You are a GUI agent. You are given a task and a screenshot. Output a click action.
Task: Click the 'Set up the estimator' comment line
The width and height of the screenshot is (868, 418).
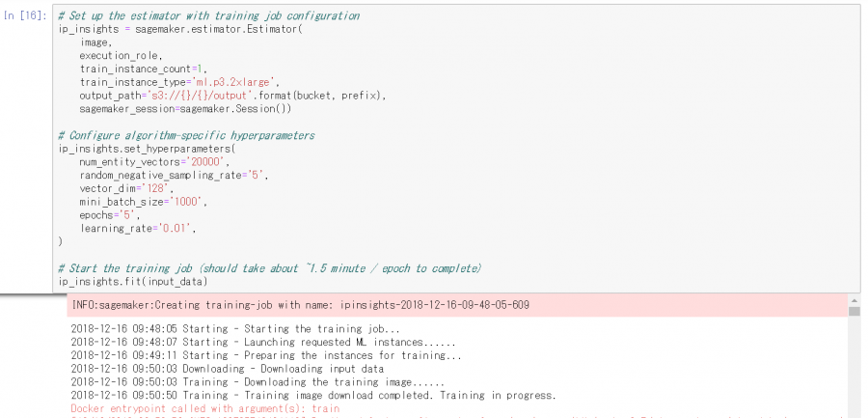point(209,15)
